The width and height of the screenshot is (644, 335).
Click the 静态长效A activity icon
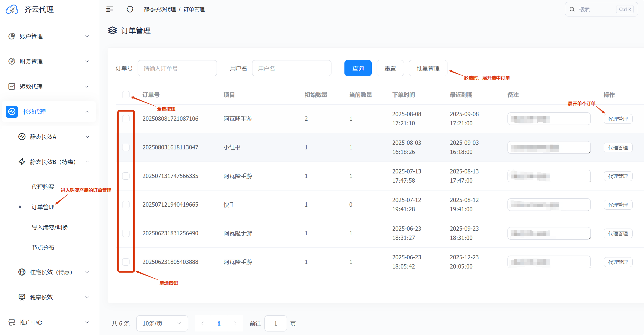(x=22, y=137)
